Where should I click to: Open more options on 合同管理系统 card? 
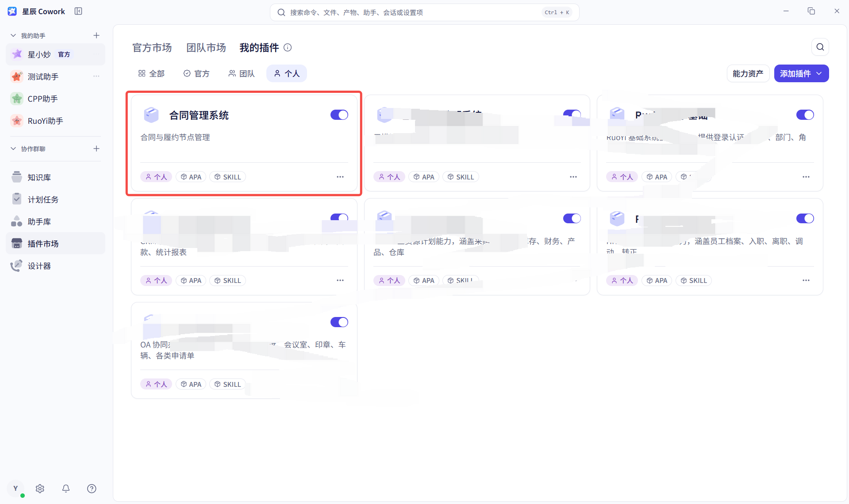point(340,177)
